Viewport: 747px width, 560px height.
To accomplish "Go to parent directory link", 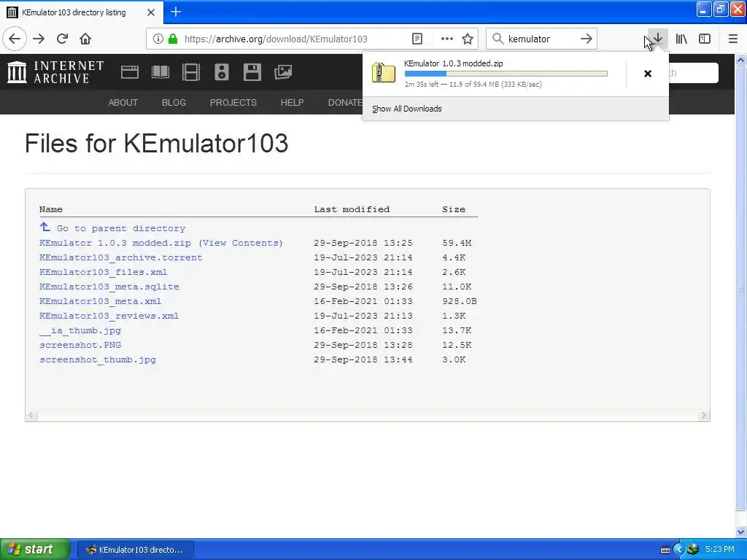I will pyautogui.click(x=121, y=228).
